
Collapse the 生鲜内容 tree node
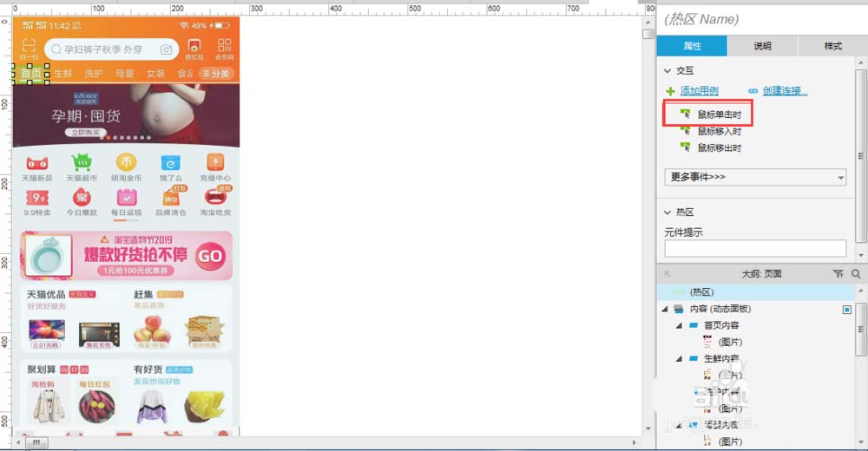click(679, 358)
